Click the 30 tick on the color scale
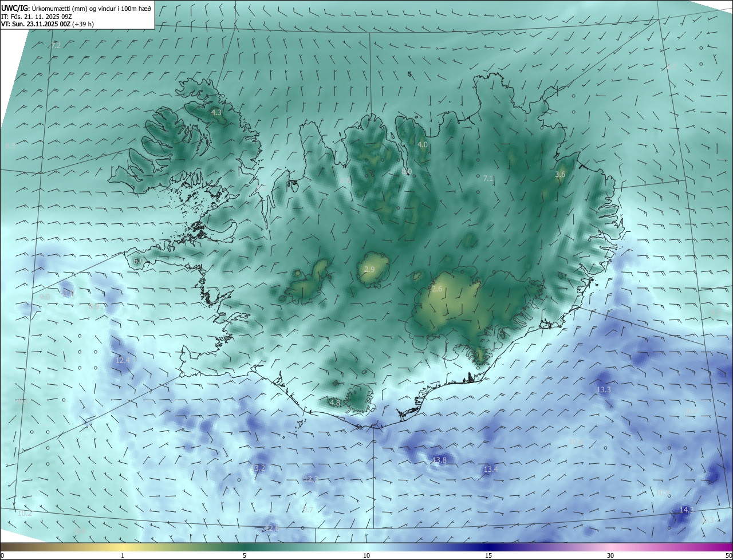 pos(610,555)
